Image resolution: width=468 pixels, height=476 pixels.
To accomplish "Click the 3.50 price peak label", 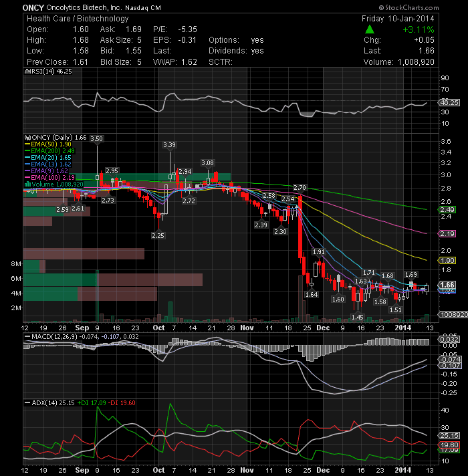I will (96, 139).
